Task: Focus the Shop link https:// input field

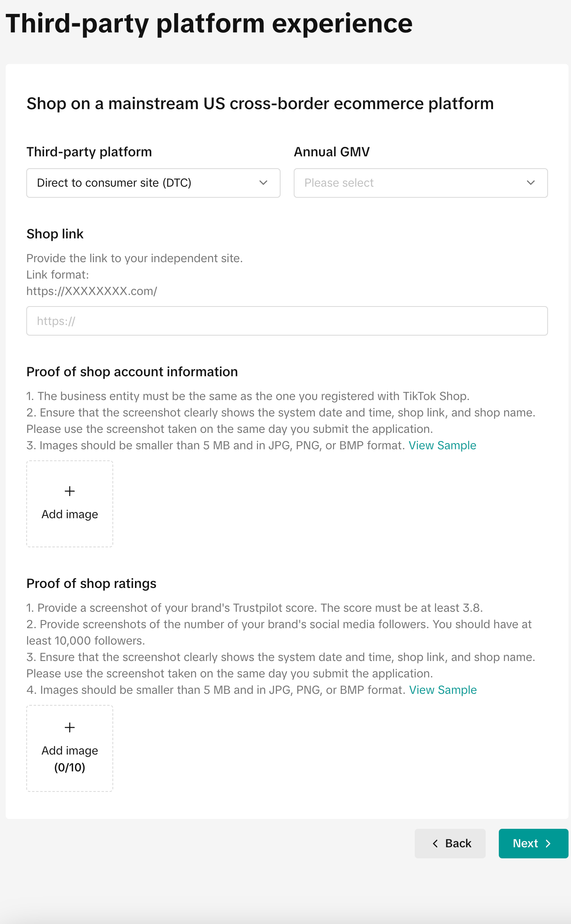Action: point(287,321)
